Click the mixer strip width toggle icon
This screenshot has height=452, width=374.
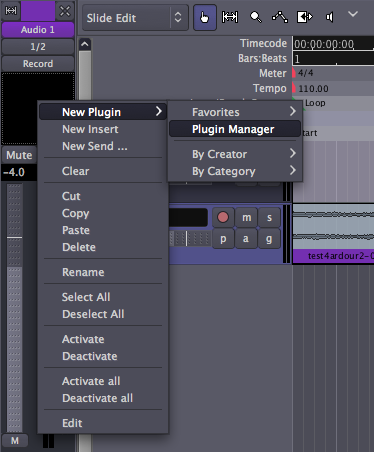click(x=11, y=11)
